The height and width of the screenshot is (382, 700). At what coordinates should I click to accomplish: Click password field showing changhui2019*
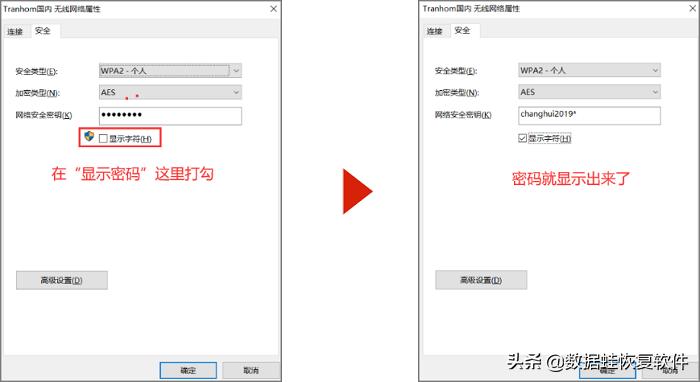click(589, 115)
